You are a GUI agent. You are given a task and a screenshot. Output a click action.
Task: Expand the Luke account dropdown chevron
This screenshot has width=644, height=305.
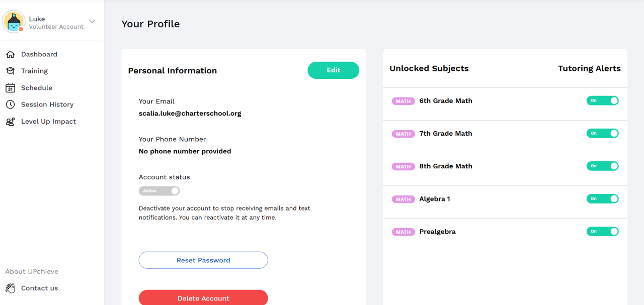(x=92, y=22)
